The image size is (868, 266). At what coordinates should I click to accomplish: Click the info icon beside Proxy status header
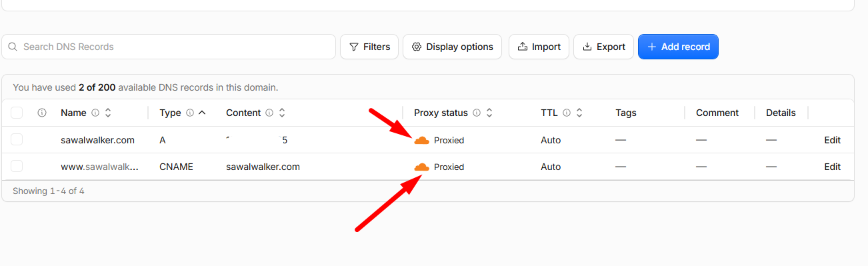pyautogui.click(x=477, y=113)
